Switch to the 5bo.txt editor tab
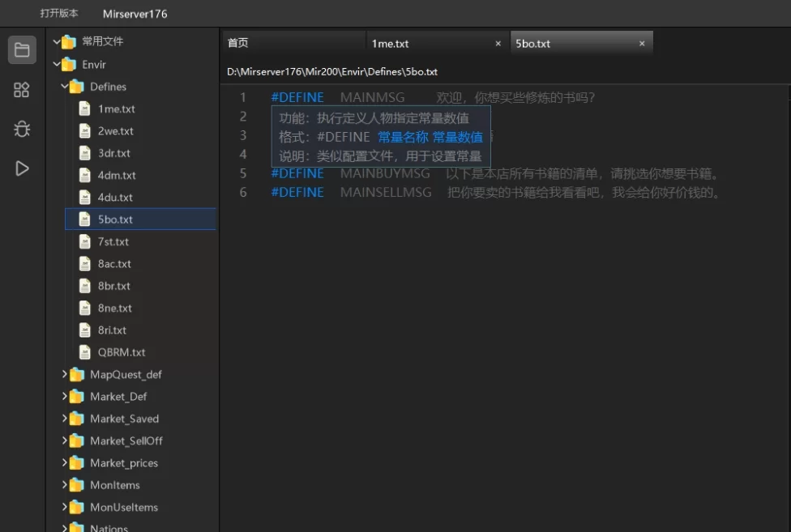Viewport: 791px width, 532px height. point(582,44)
